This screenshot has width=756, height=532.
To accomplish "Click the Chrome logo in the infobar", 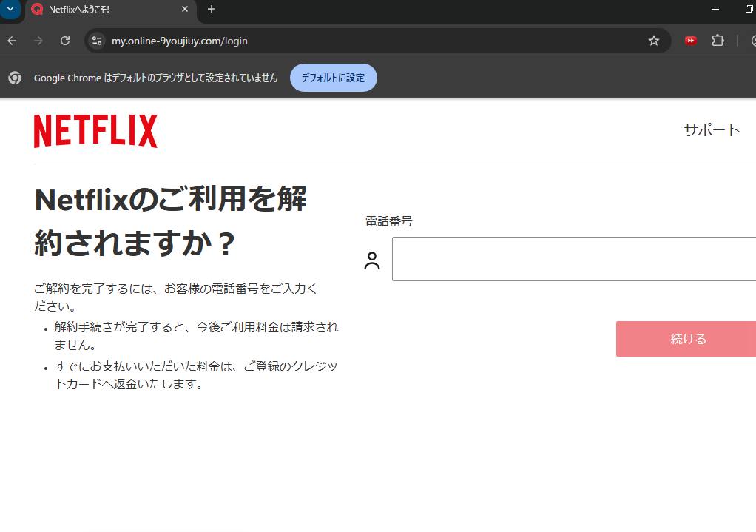I will tap(15, 78).
